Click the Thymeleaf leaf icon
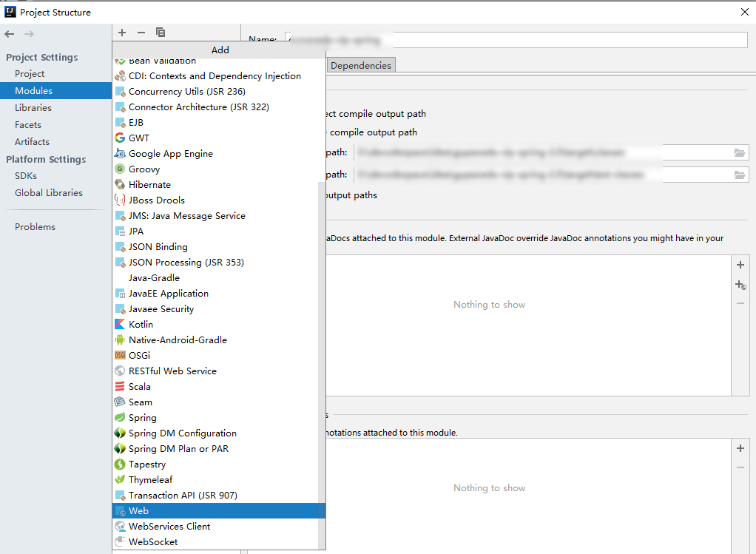This screenshot has height=554, width=756. (120, 479)
